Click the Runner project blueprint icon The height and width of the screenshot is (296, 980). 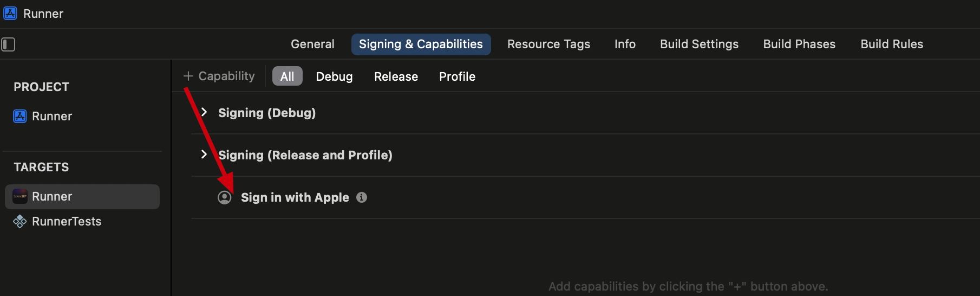pos(20,116)
